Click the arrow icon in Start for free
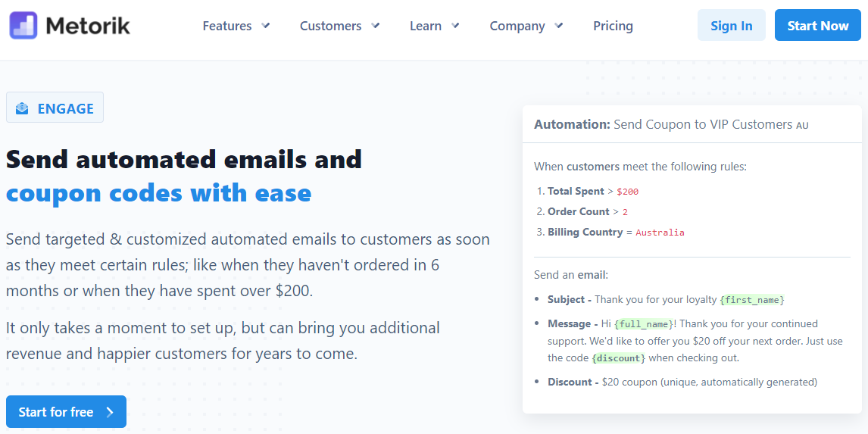This screenshot has width=868, height=434. 110,412
